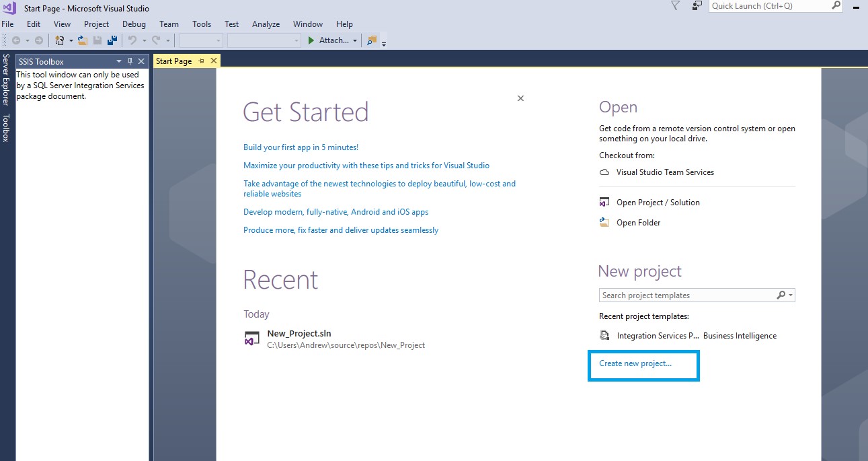Expand the Redo history dropdown arrow
The image size is (868, 461).
click(167, 41)
